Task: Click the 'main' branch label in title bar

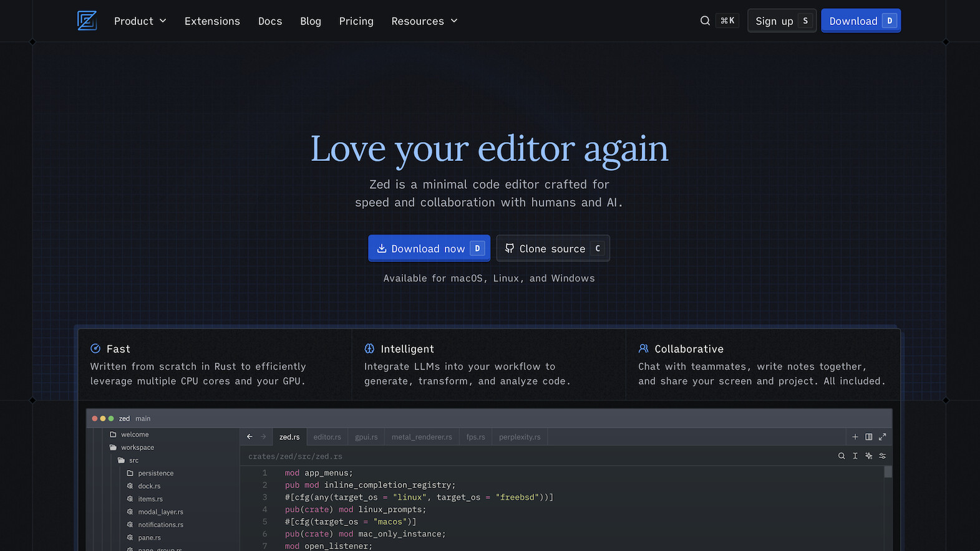Action: (143, 418)
